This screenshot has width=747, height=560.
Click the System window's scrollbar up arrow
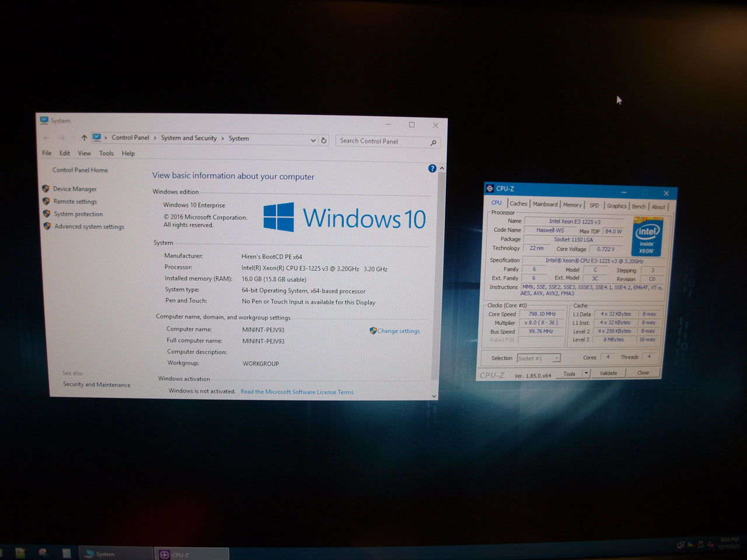(442, 169)
